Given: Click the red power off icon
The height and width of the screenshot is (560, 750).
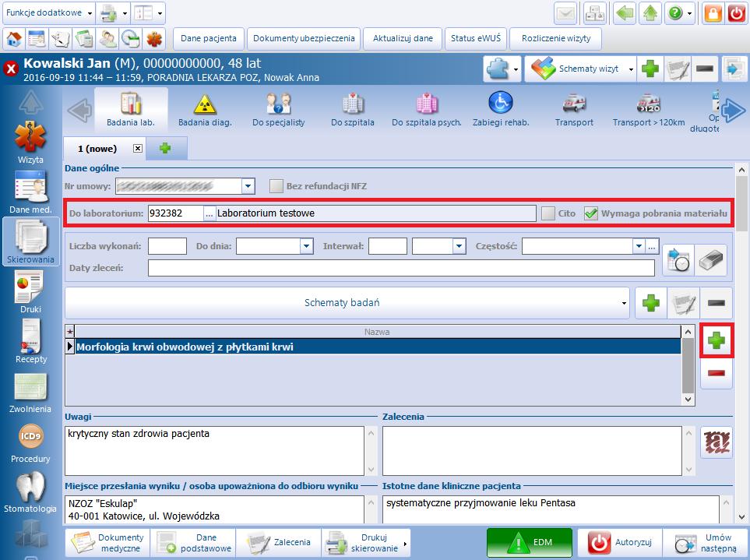Looking at the screenshot, I should [x=737, y=13].
